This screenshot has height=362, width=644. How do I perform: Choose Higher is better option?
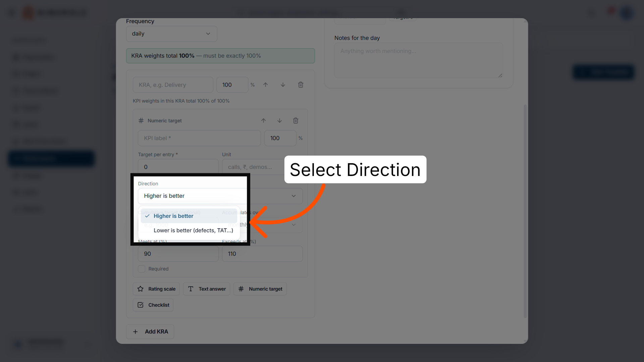pos(189,216)
